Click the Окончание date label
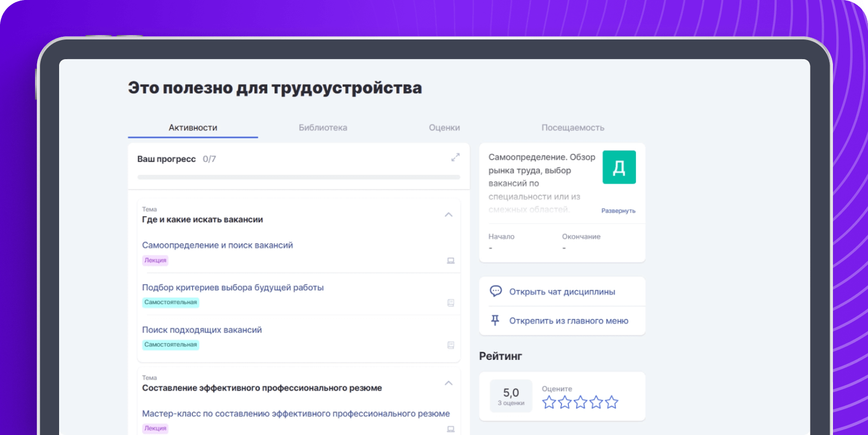Viewport: 868px width, 435px height. (581, 237)
